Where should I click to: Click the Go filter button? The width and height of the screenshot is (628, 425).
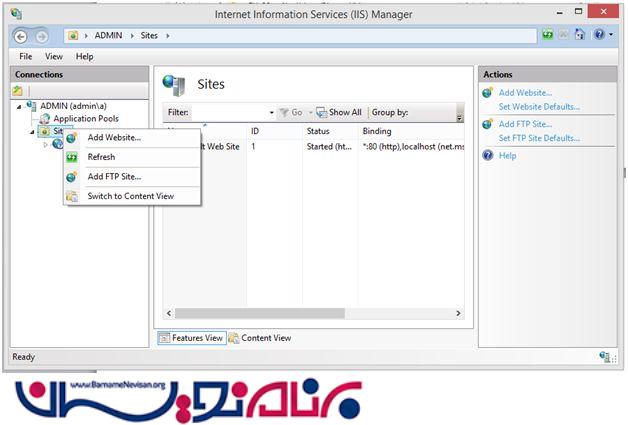291,113
